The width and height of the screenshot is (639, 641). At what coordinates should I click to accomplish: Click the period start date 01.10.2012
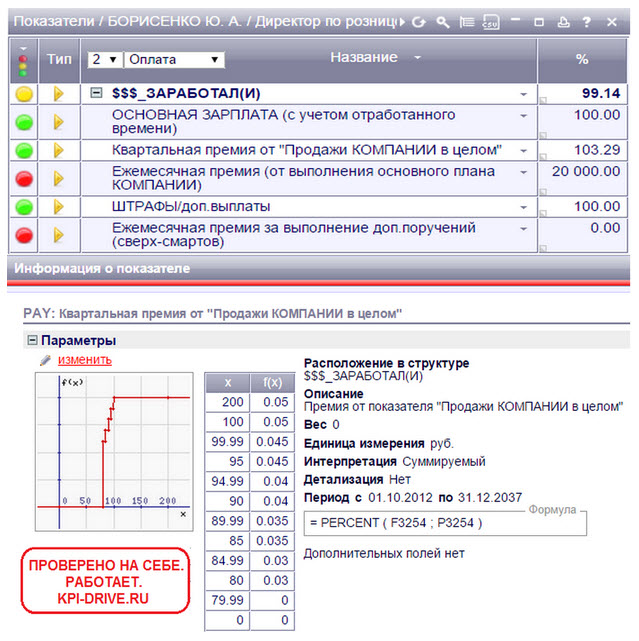tap(400, 498)
